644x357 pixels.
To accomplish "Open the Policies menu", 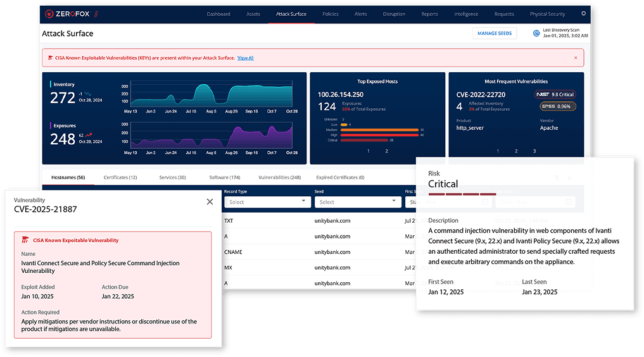I will point(330,14).
